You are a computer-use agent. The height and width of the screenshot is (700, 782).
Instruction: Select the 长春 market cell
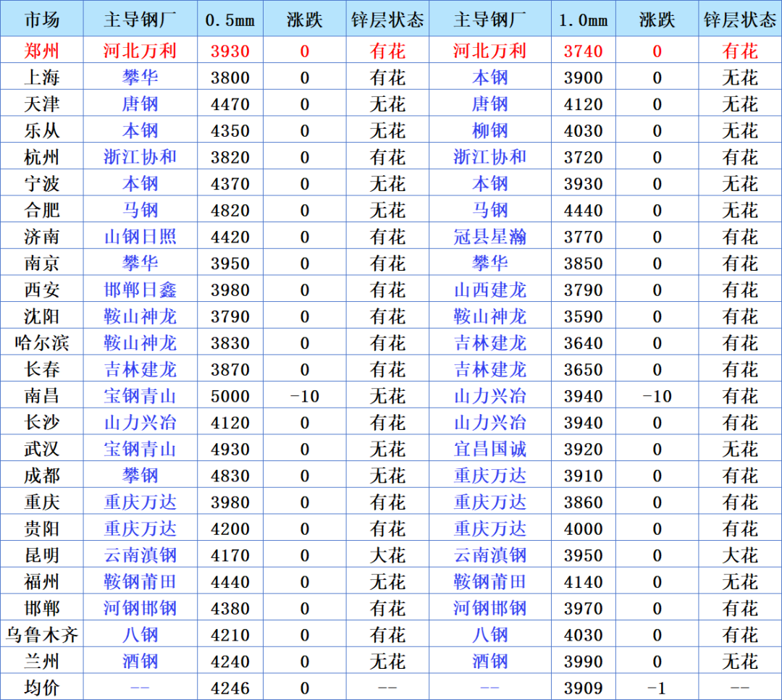tap(42, 369)
